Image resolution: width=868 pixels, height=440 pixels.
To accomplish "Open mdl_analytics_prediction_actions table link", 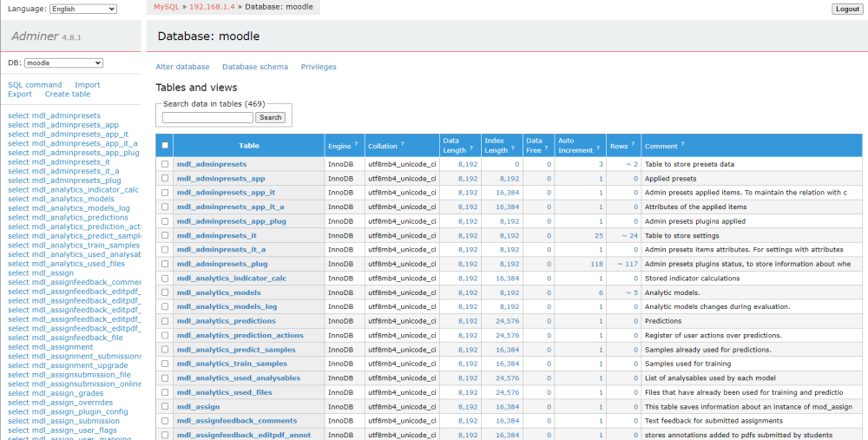I will click(240, 335).
